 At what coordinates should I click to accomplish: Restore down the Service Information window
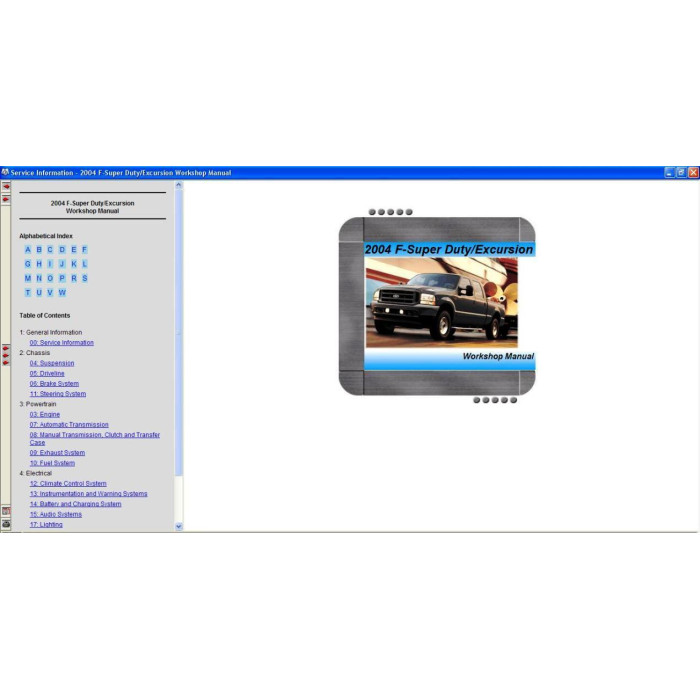point(681,173)
